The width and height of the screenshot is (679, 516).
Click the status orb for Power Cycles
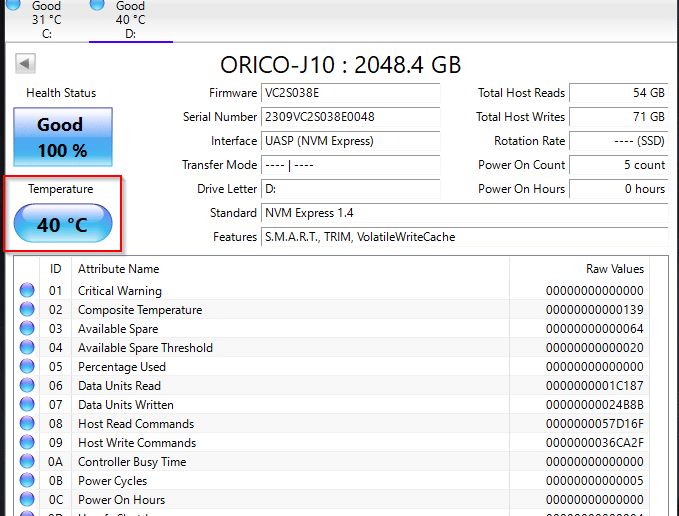(27, 481)
